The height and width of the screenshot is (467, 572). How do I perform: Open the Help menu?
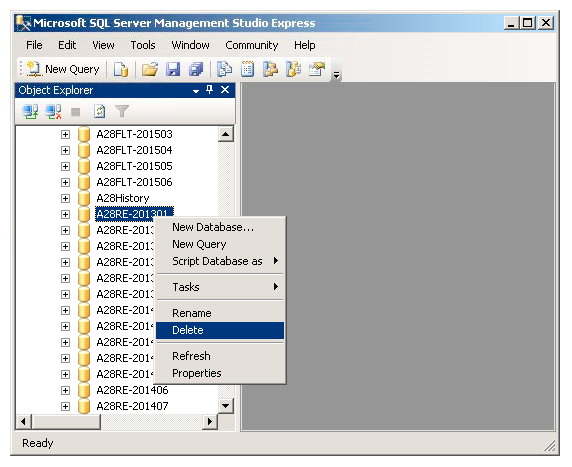305,45
